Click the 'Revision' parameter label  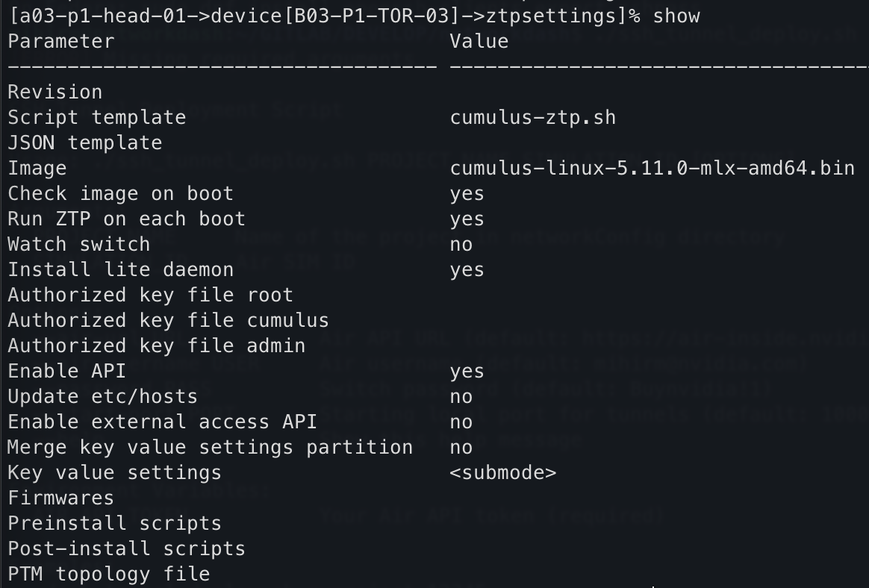[55, 92]
